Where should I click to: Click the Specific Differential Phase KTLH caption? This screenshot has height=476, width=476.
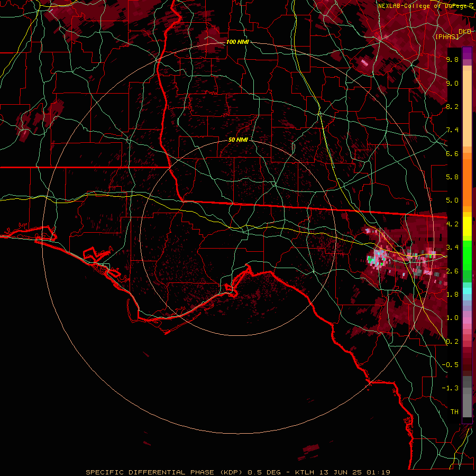238,472
